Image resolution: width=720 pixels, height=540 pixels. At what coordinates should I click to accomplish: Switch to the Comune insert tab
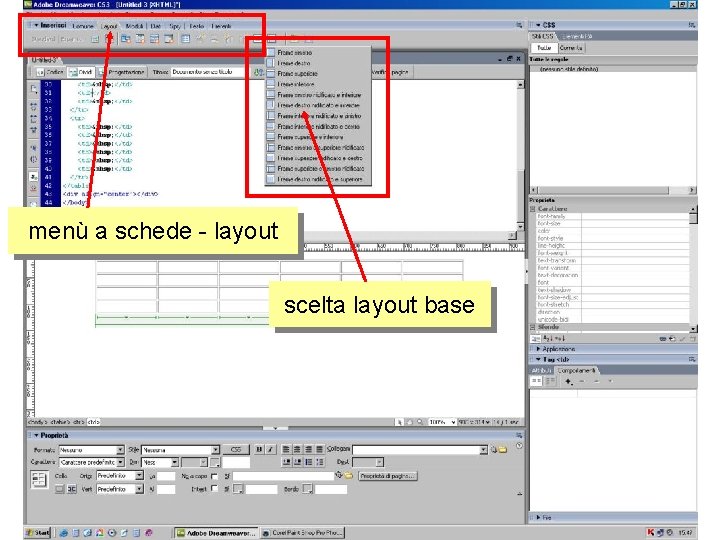click(x=83, y=26)
